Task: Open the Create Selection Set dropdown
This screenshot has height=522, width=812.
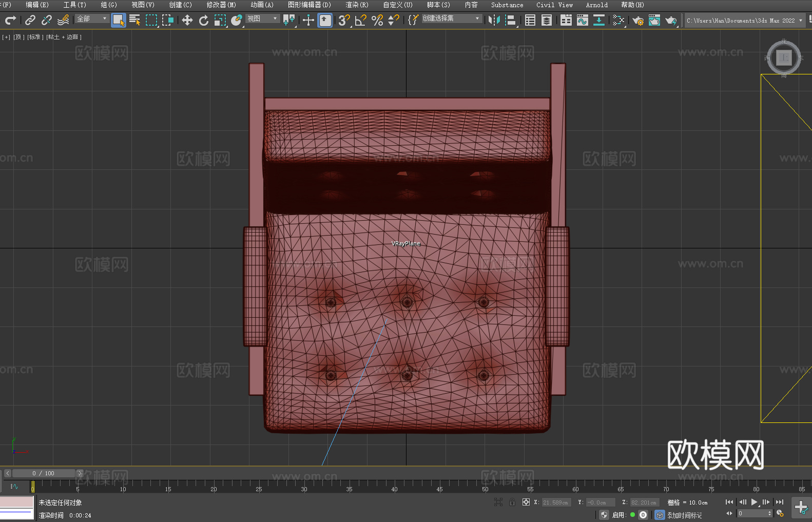Action: coord(452,18)
